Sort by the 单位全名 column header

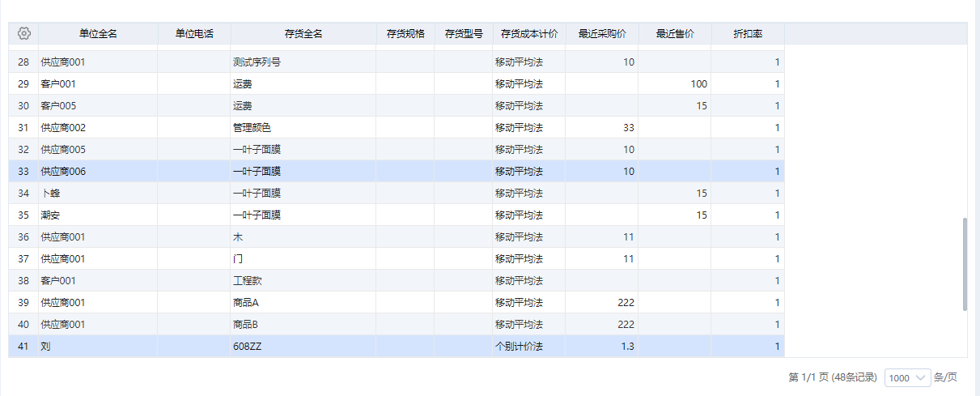98,34
